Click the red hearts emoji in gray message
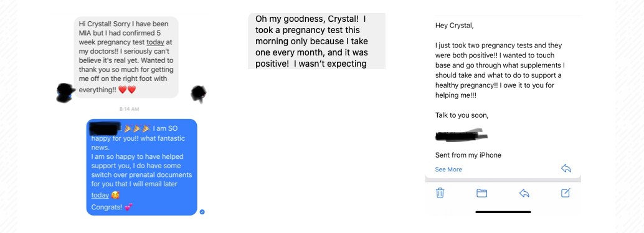Image resolution: width=644 pixels, height=233 pixels. pyautogui.click(x=127, y=90)
